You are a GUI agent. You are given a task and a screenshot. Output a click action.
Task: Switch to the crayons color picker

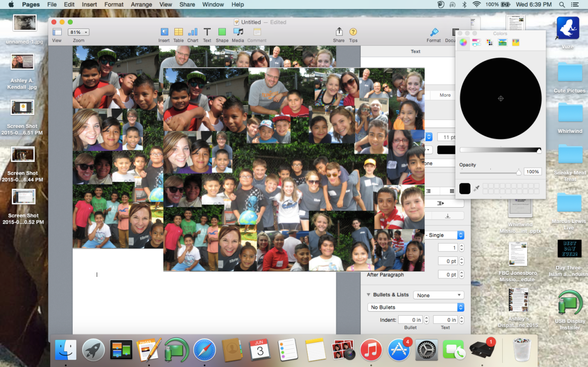(516, 42)
